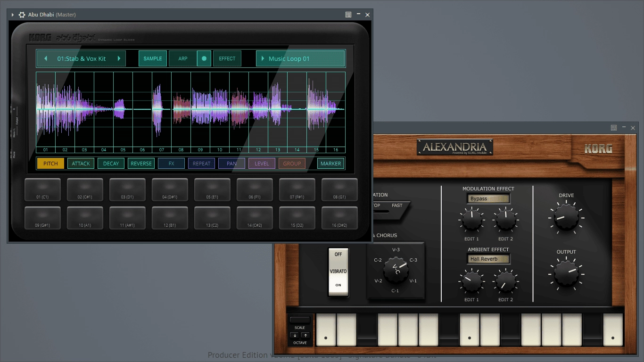Image resolution: width=644 pixels, height=362 pixels.
Task: Open the Abu Dhabi plugin gear settings
Action: 22,15
